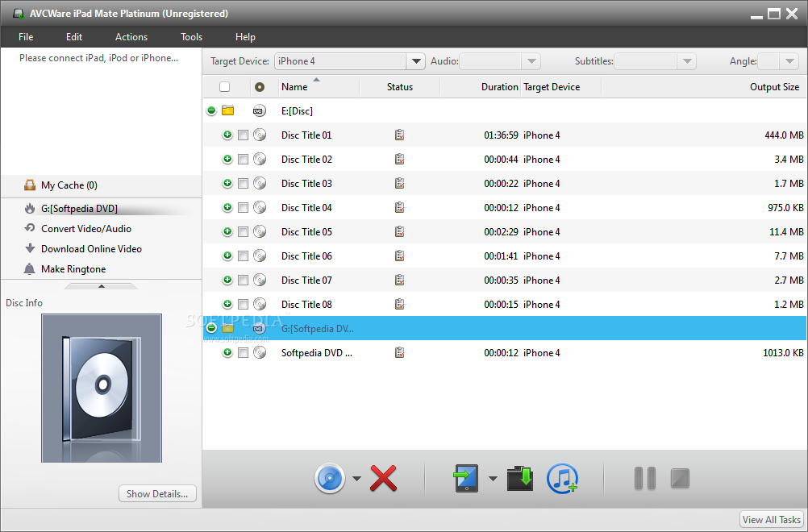
Task: Open the Target Device iPhone 4 dropdown
Action: point(415,61)
